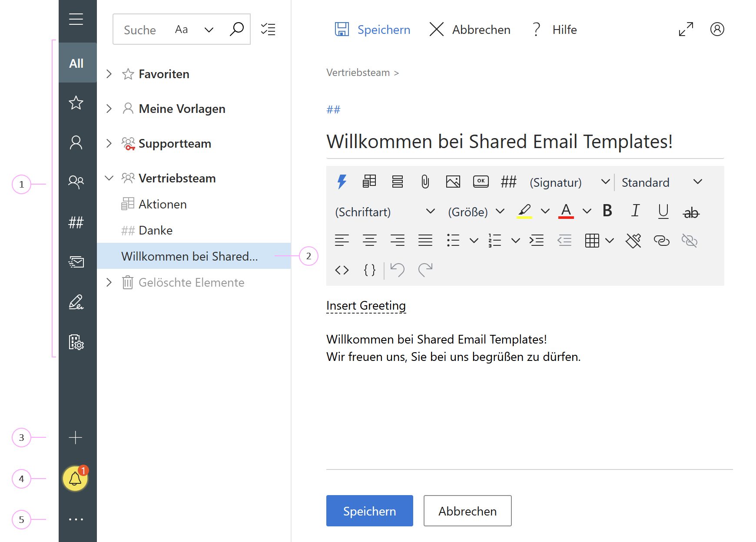
Task: Click the Vertriebsteam breadcrumb link
Action: pos(358,73)
